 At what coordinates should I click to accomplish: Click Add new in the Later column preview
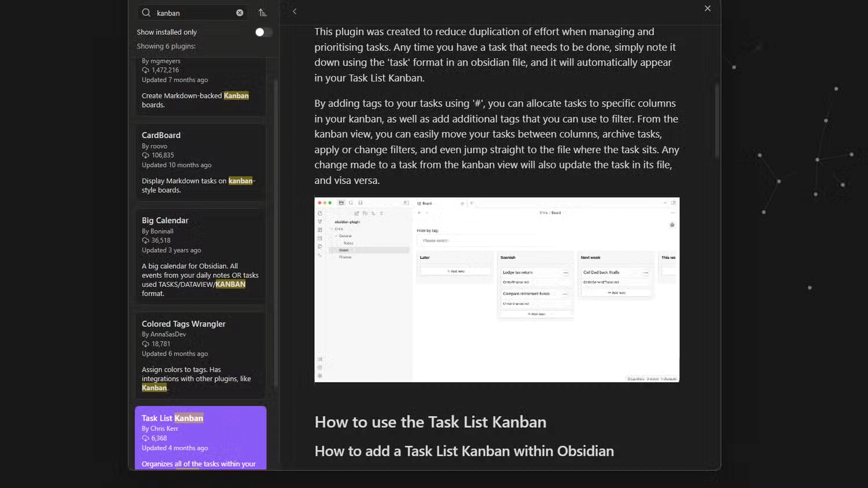(455, 271)
